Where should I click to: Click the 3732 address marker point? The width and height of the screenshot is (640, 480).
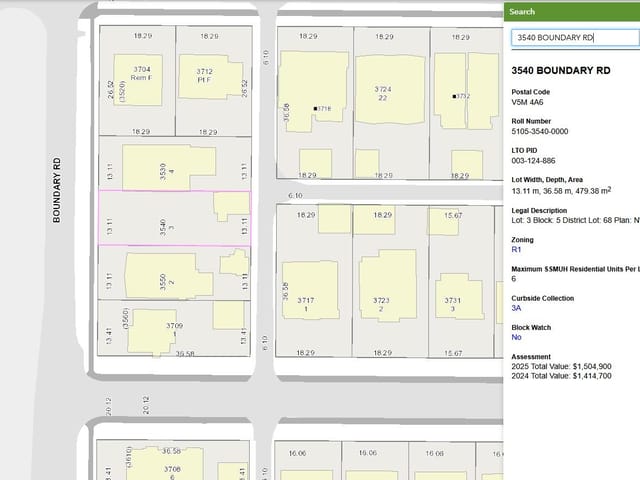click(x=454, y=96)
